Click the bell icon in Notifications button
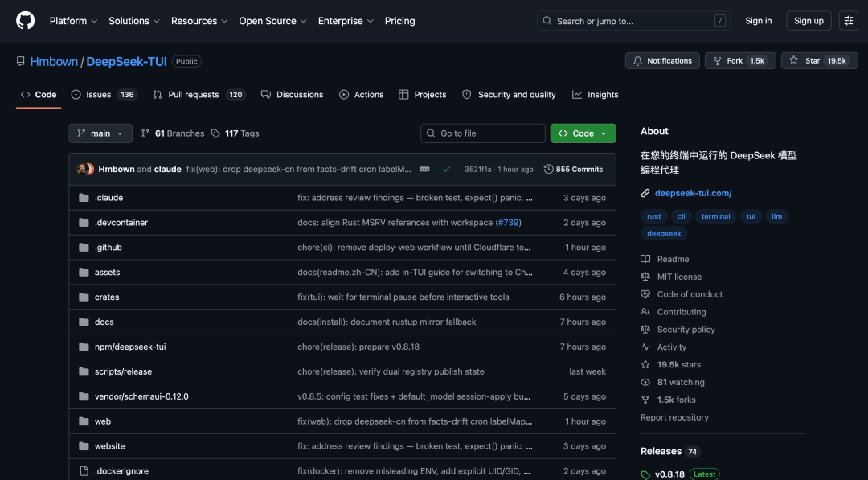This screenshot has height=480, width=868. pyautogui.click(x=637, y=61)
